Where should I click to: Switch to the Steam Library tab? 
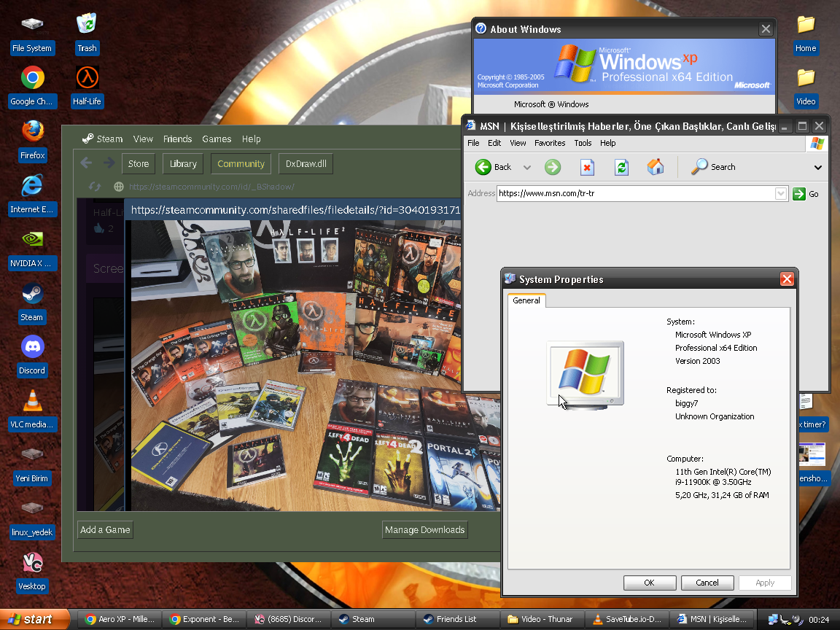tap(183, 164)
